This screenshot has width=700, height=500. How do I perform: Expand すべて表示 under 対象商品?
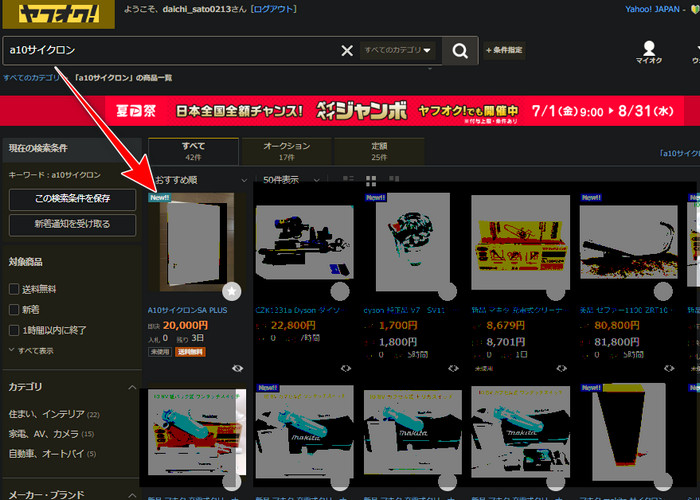pos(31,351)
